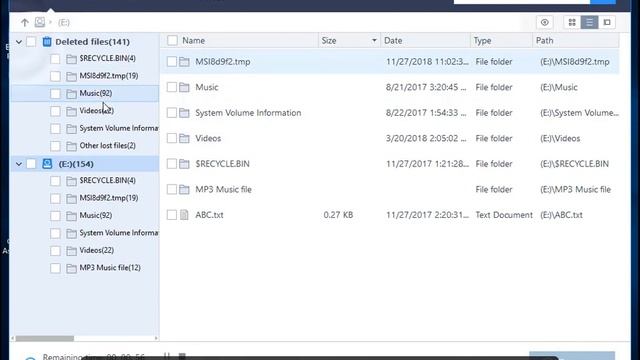The image size is (640, 360).
Task: Click folder icon of $RECYCLE.BIN row in list
Action: [184, 164]
